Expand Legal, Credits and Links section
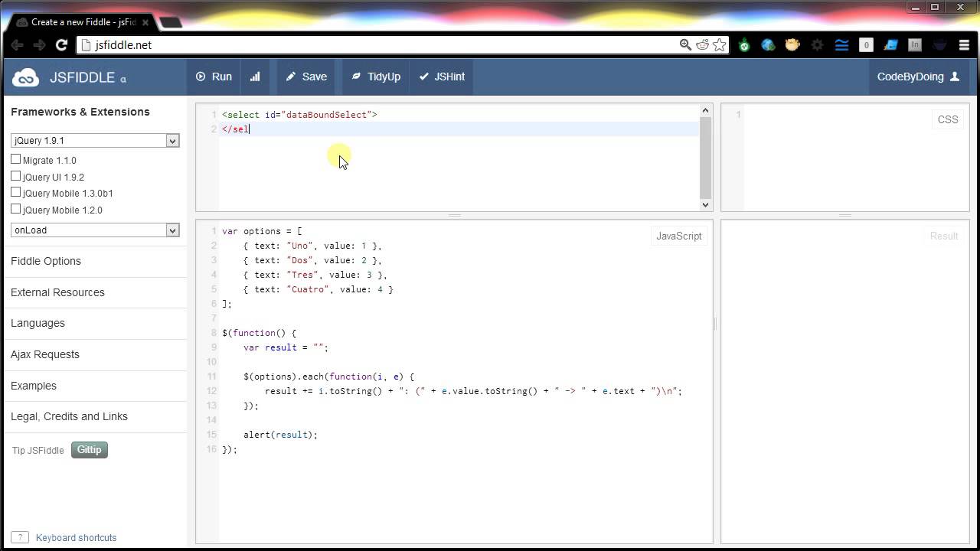The image size is (980, 551). pos(69,416)
